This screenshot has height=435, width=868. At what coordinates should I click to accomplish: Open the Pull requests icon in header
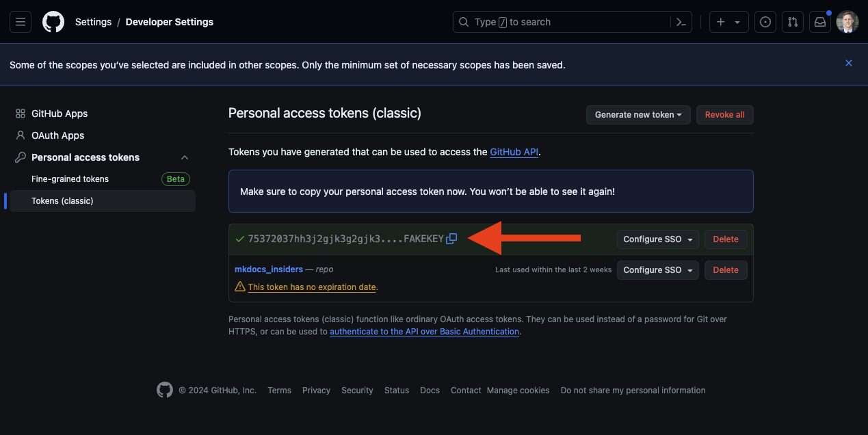(793, 22)
